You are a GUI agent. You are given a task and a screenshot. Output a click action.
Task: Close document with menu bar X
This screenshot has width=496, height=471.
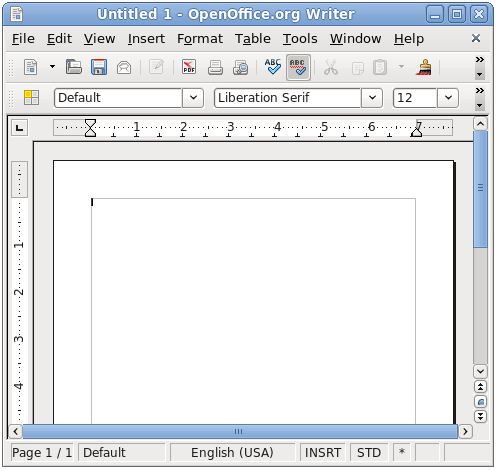(476, 38)
